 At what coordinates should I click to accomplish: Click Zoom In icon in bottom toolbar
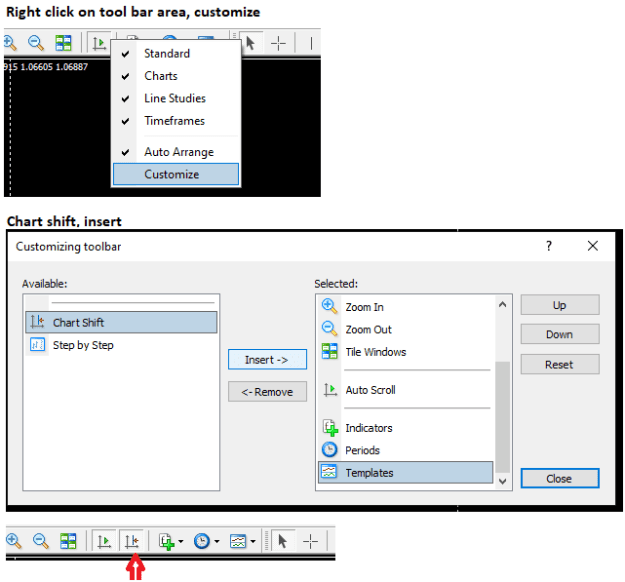click(14, 541)
